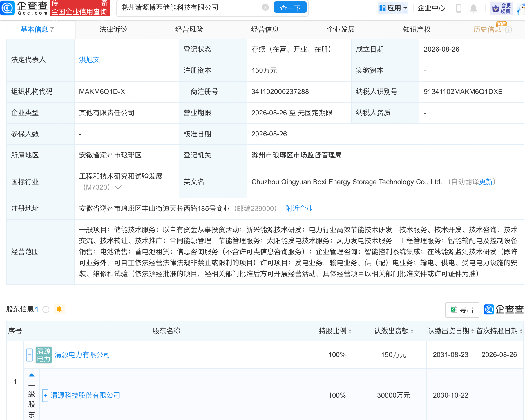525x420 pixels.
Task: Click the 查一下 search button
Action: pyautogui.click(x=290, y=8)
